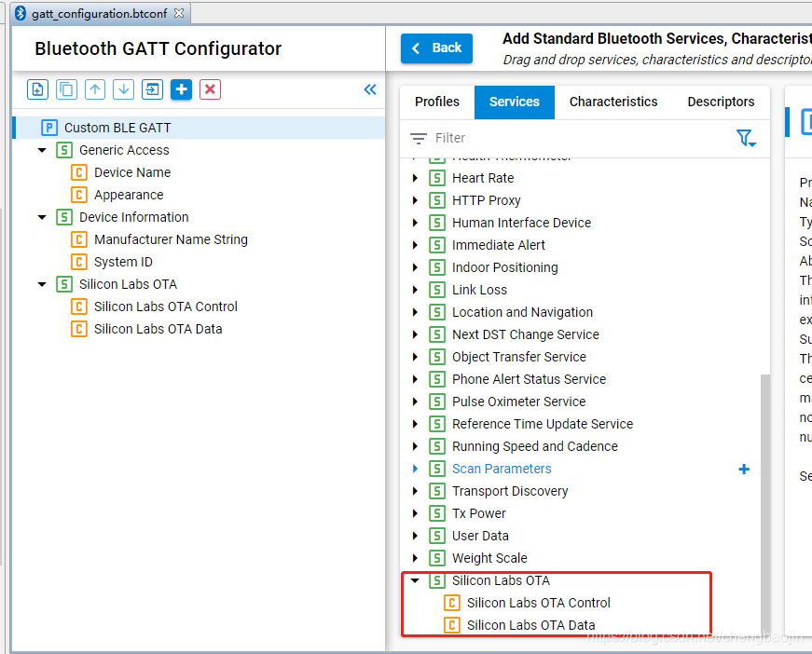This screenshot has height=654, width=812.
Task: Collapse the Device Information service tree
Action: point(43,217)
